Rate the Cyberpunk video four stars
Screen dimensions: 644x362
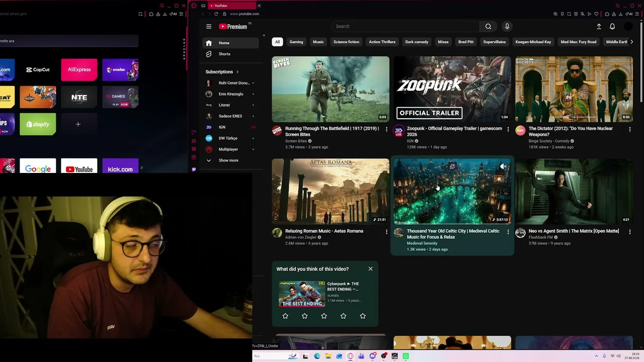click(343, 316)
